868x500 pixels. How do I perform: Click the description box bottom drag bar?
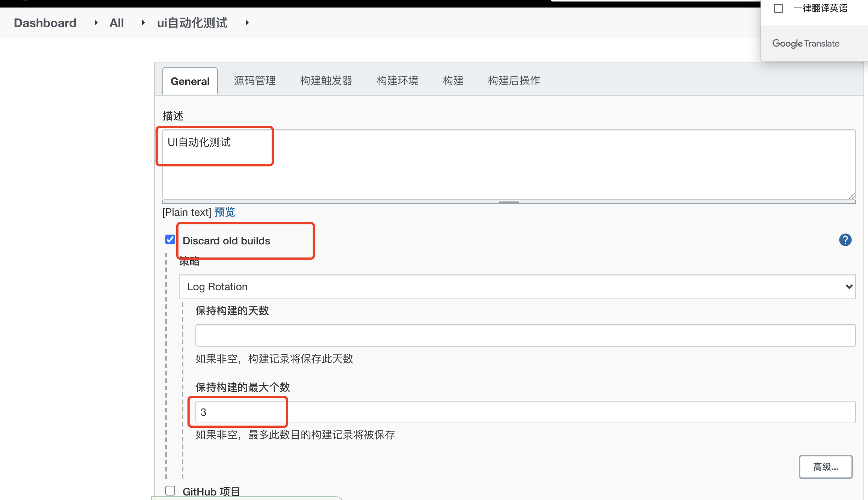(509, 202)
